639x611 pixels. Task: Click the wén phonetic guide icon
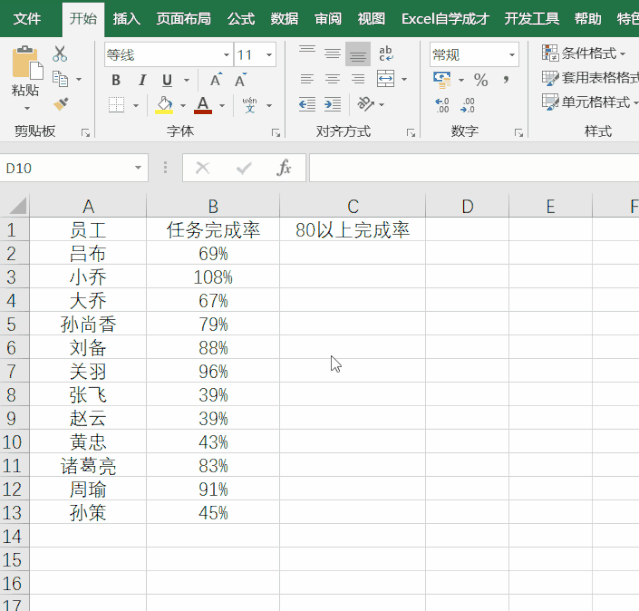250,105
